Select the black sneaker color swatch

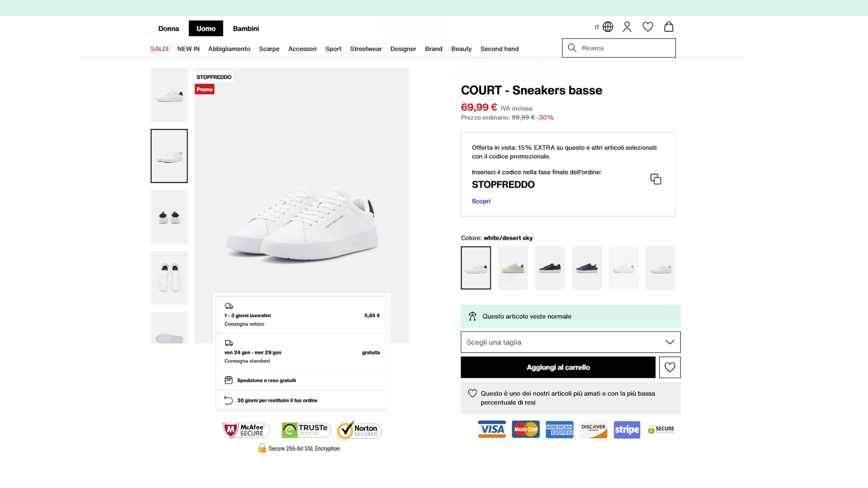click(550, 268)
